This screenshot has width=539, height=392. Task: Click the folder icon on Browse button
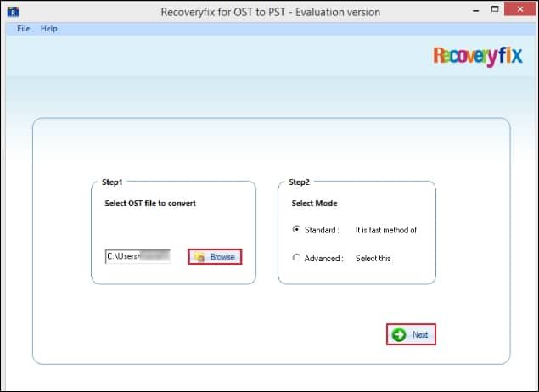coord(199,257)
